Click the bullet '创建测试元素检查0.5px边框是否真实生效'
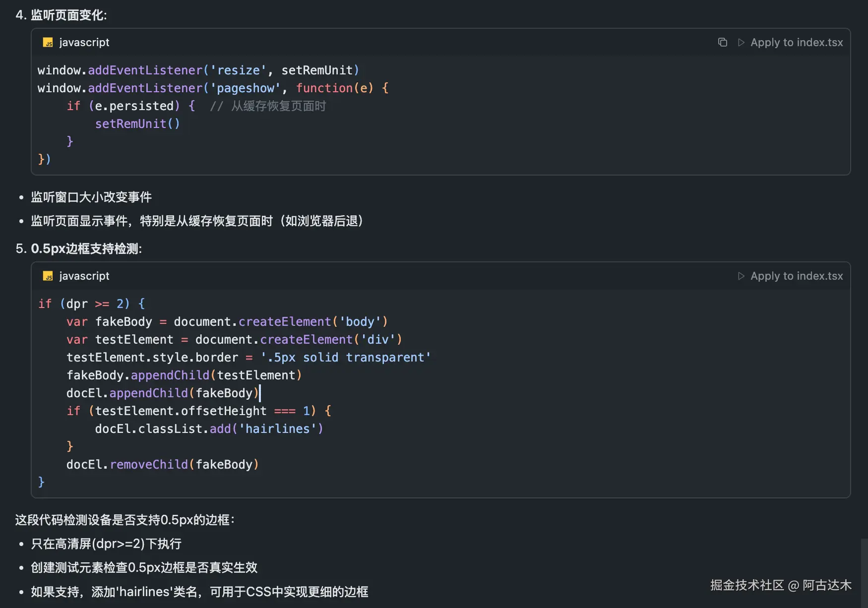The image size is (868, 608). (x=144, y=568)
